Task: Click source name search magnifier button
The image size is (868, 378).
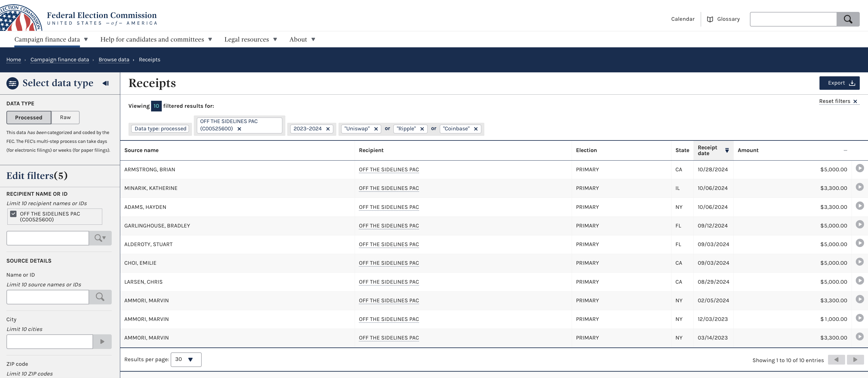Action: coord(100,297)
